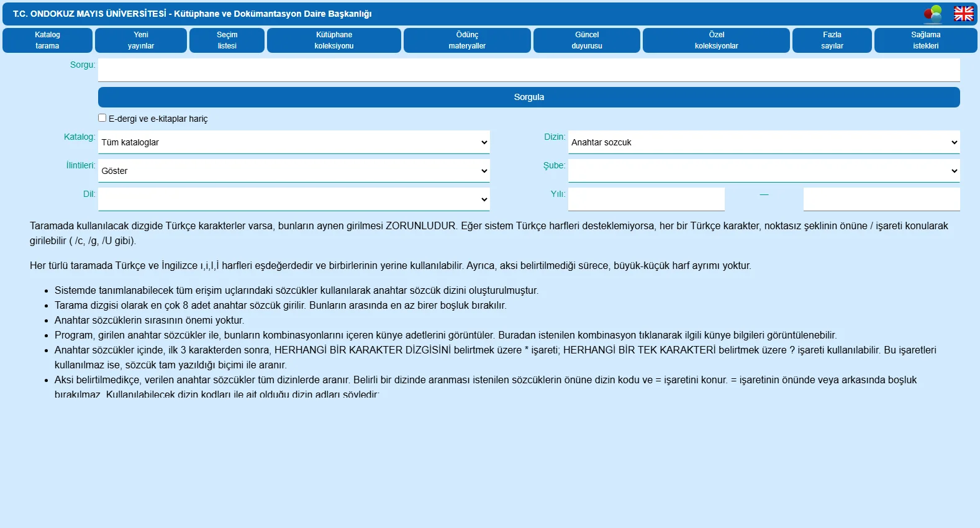Click the Sorgu search input field
Screen dimensions: 980x528
[529, 70]
